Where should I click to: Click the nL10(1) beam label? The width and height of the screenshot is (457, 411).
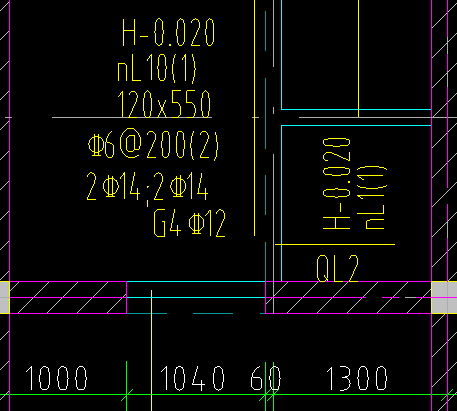157,68
